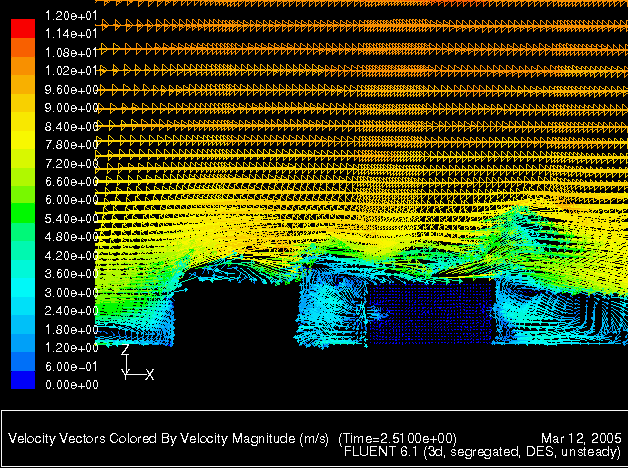This screenshot has height=468, width=628.
Task: Click the Mar 12, 2005 date text
Action: click(581, 438)
